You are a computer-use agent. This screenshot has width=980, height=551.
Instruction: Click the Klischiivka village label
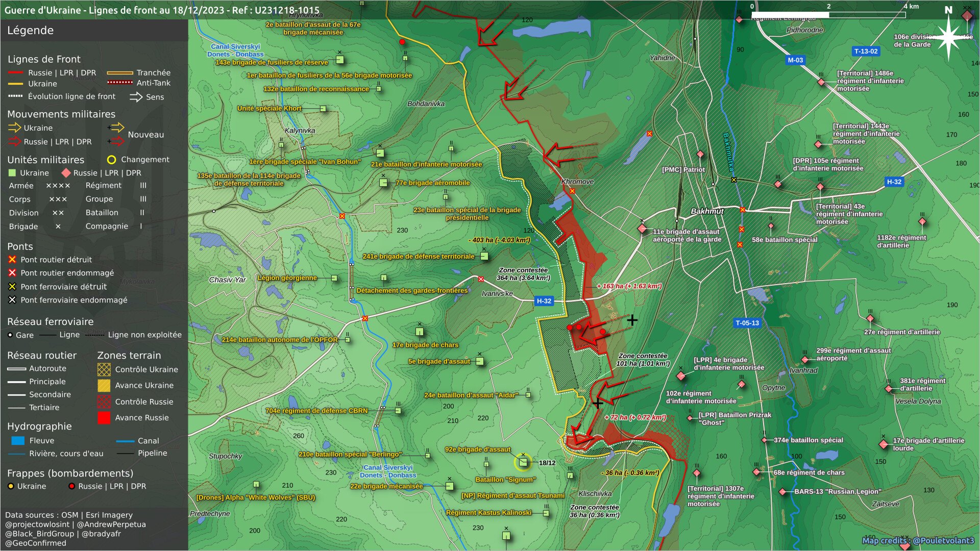(595, 494)
